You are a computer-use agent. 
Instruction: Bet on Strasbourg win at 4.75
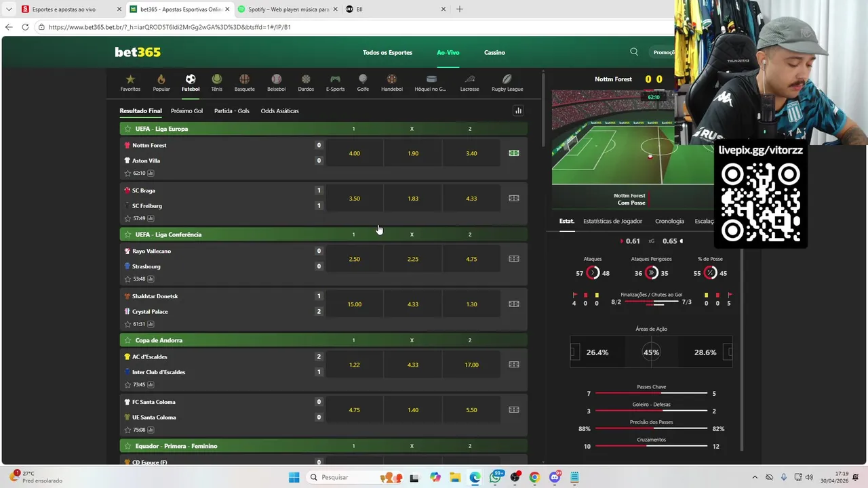point(471,259)
